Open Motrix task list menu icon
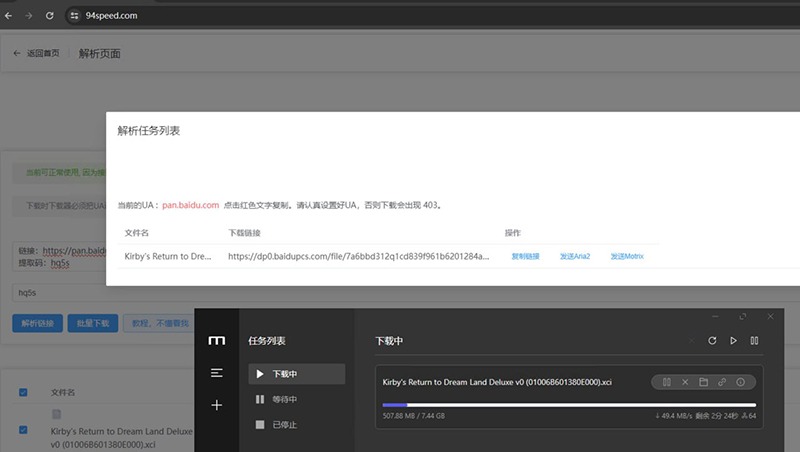This screenshot has height=452, width=800. point(216,373)
